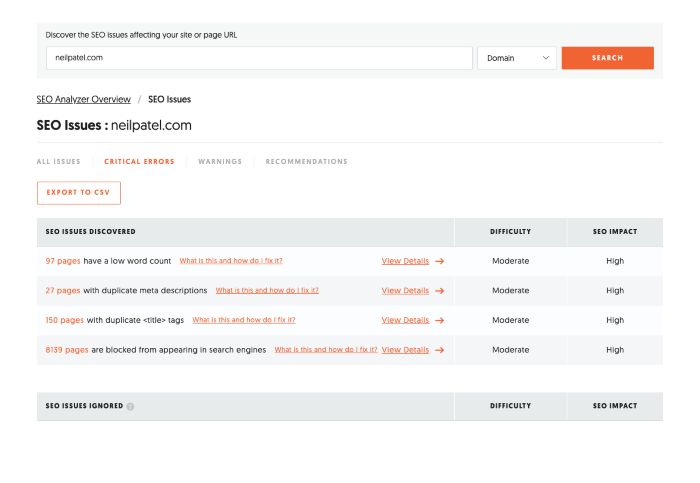Open fix help for blocked pages
The height and width of the screenshot is (483, 700).
[326, 350]
